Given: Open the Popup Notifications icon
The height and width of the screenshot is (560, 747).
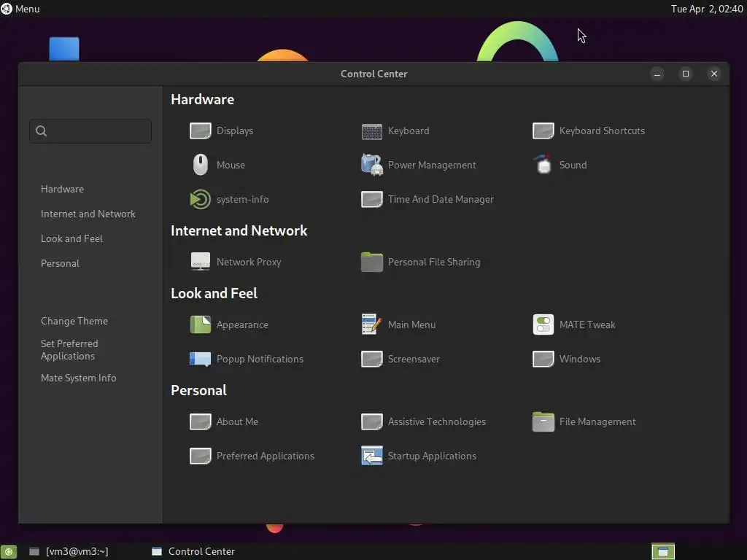Looking at the screenshot, I should 200,359.
